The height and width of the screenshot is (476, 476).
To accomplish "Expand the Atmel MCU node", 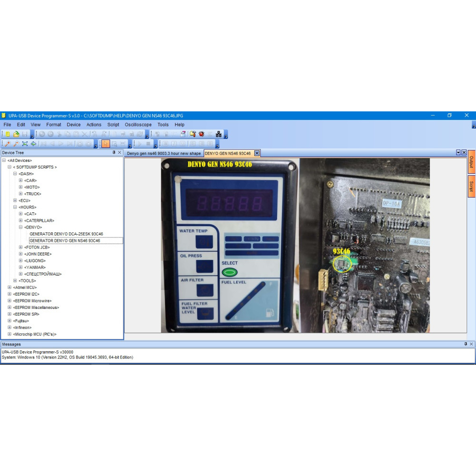I will click(10, 287).
